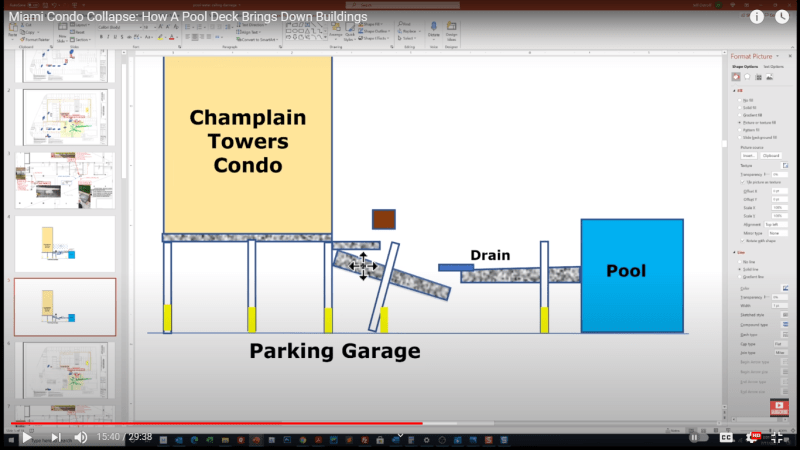Click the red Subscribe watermark button

click(779, 407)
